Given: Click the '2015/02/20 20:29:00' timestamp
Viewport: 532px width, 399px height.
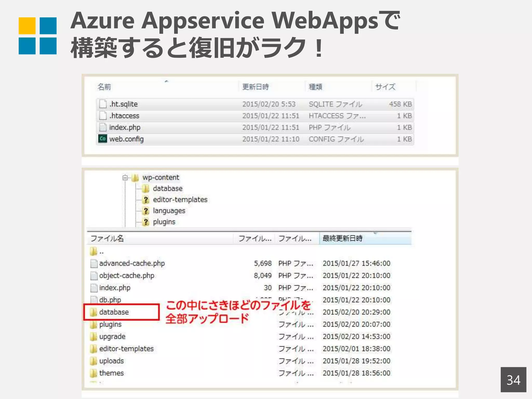Looking at the screenshot, I should click(x=356, y=312).
